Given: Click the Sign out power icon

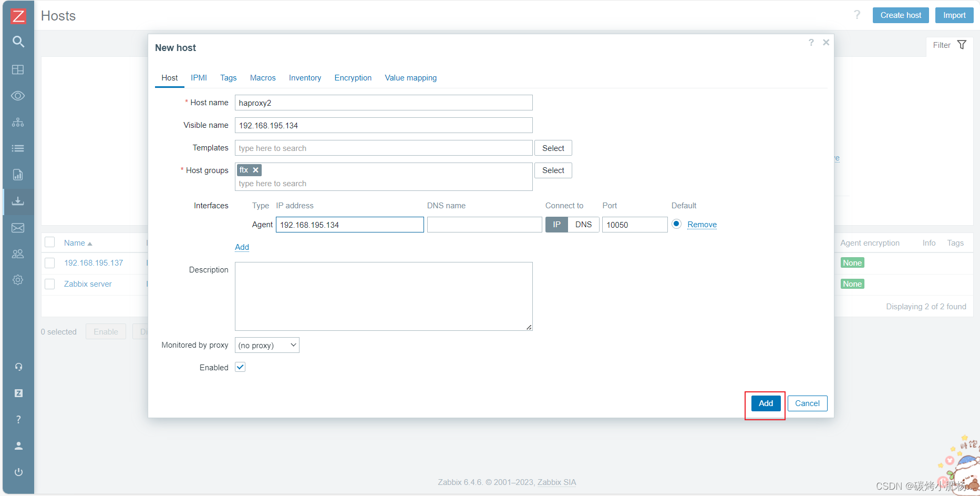Looking at the screenshot, I should [18, 472].
